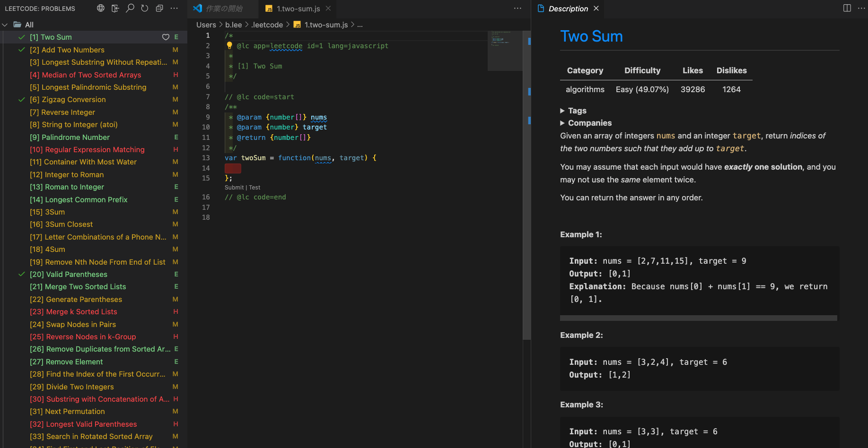Viewport: 868px width, 448px height.
Task: Open the 作業の開始 welcome tab
Action: (x=224, y=9)
